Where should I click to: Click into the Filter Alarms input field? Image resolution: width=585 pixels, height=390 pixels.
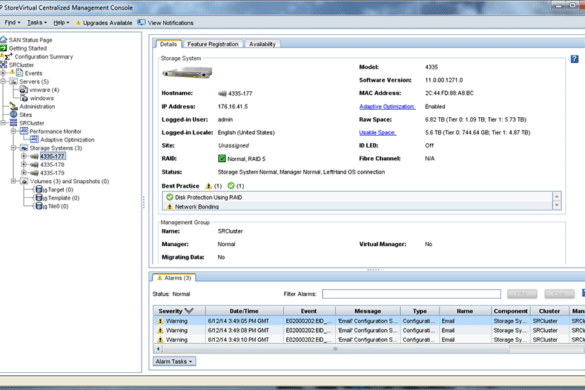pyautogui.click(x=411, y=294)
